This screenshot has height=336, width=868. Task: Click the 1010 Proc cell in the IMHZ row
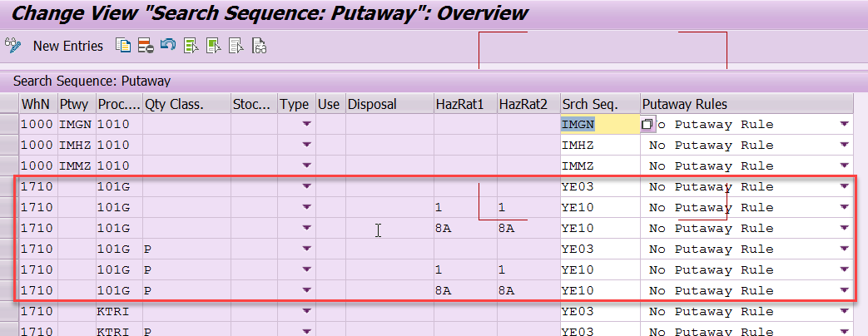point(119,145)
